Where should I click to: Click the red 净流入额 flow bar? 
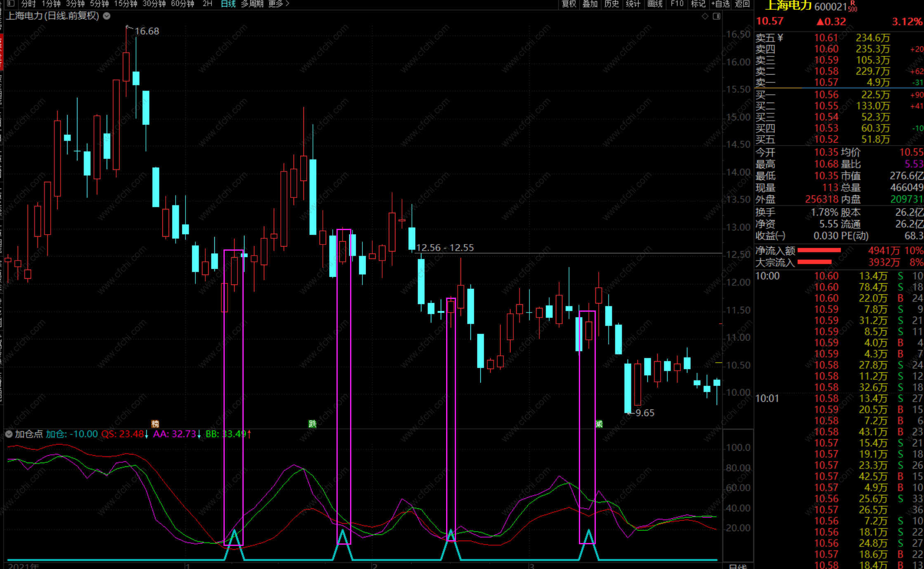819,250
